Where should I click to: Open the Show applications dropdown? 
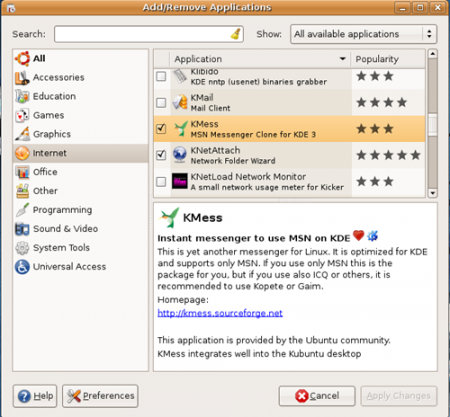[x=363, y=34]
